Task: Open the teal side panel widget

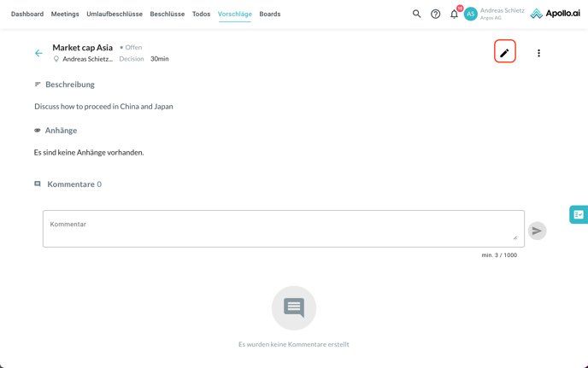Action: point(579,214)
